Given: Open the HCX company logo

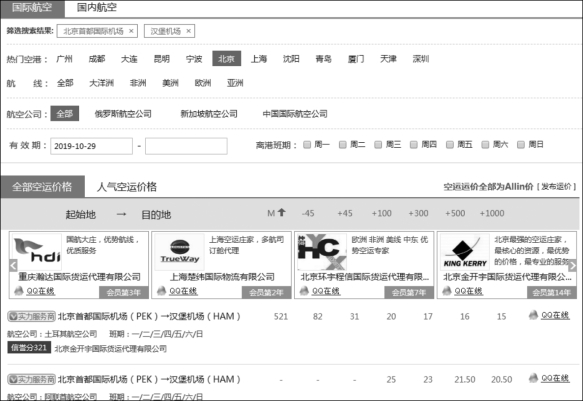Looking at the screenshot, I should pyautogui.click(x=322, y=252).
